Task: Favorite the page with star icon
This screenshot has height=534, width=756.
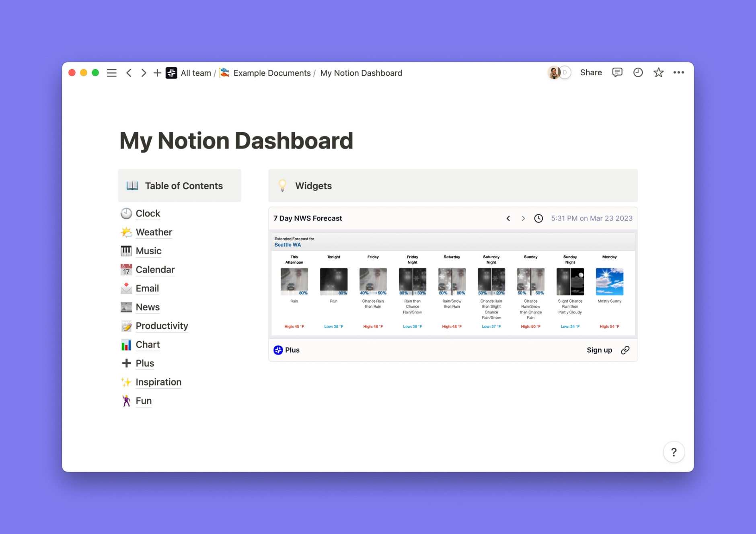Action: 658,72
